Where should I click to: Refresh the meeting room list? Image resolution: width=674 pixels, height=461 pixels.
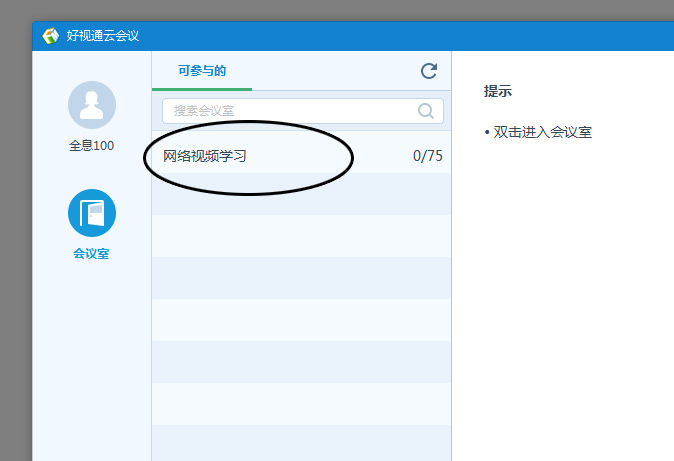tap(429, 71)
